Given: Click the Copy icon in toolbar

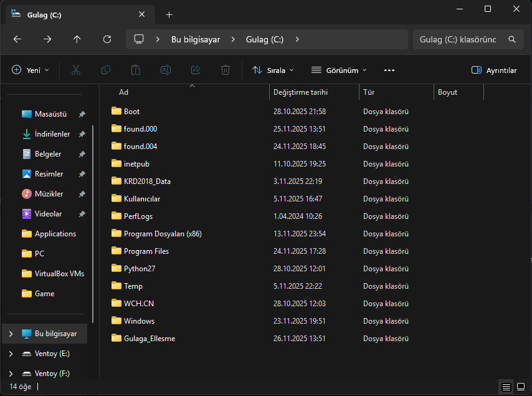Looking at the screenshot, I should pos(106,70).
